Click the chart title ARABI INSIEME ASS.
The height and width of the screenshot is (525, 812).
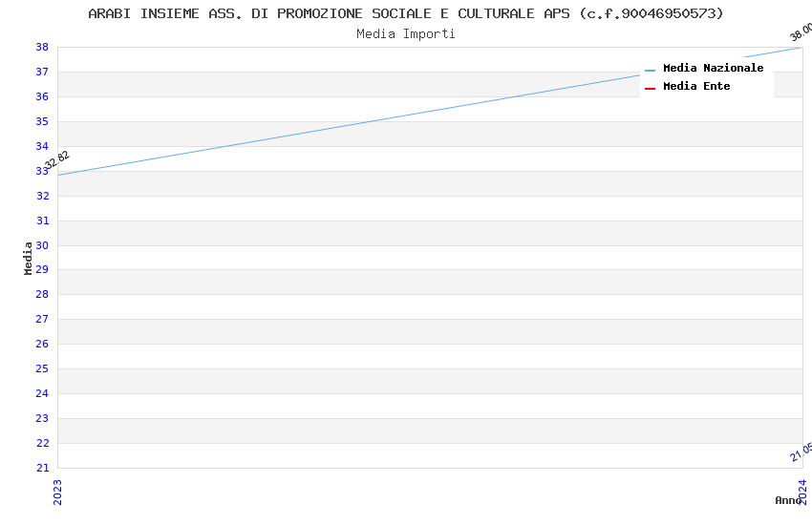tap(405, 13)
